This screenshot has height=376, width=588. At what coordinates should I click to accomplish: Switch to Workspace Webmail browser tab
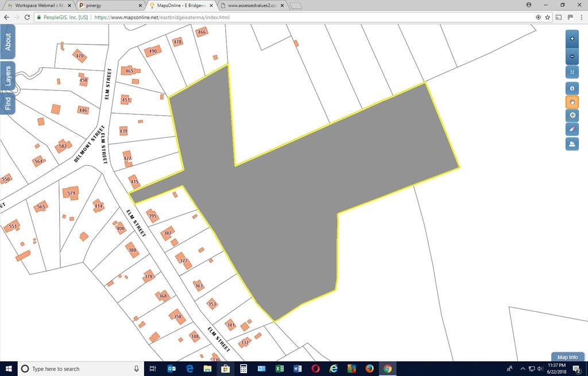[37, 5]
